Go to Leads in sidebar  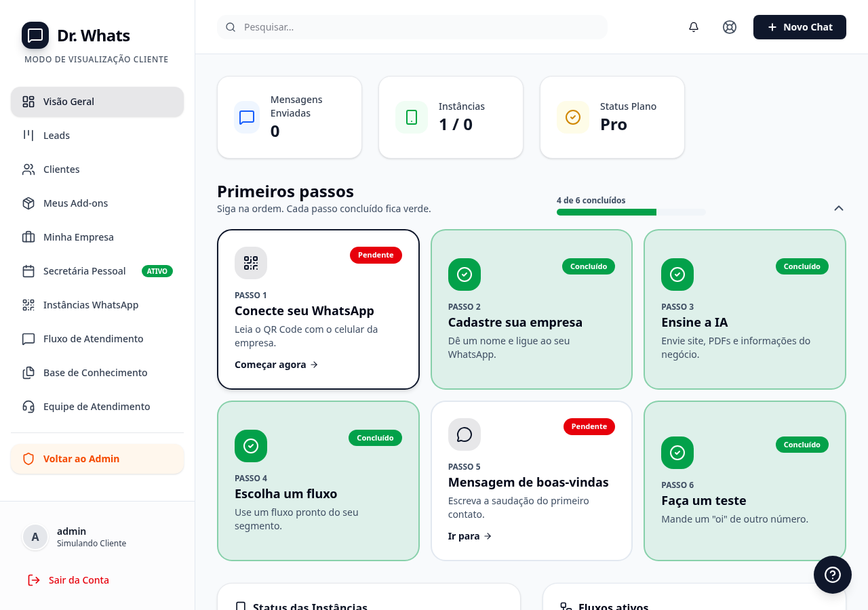coord(97,136)
